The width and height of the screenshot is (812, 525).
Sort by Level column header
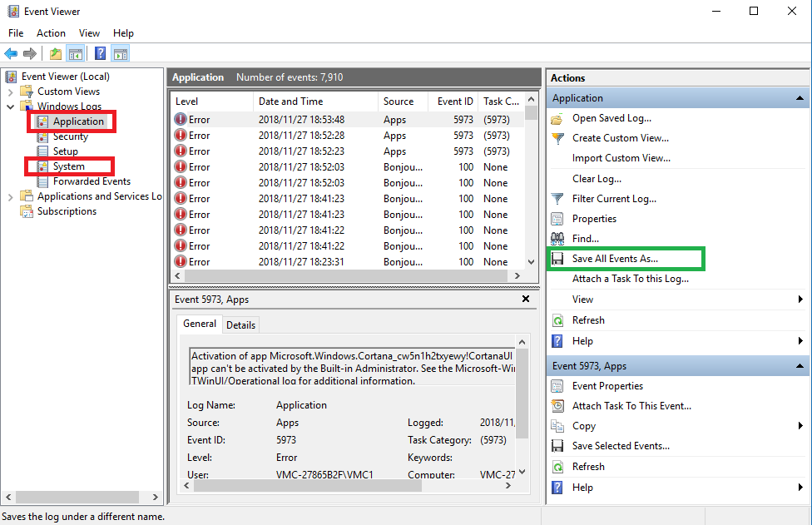point(212,102)
